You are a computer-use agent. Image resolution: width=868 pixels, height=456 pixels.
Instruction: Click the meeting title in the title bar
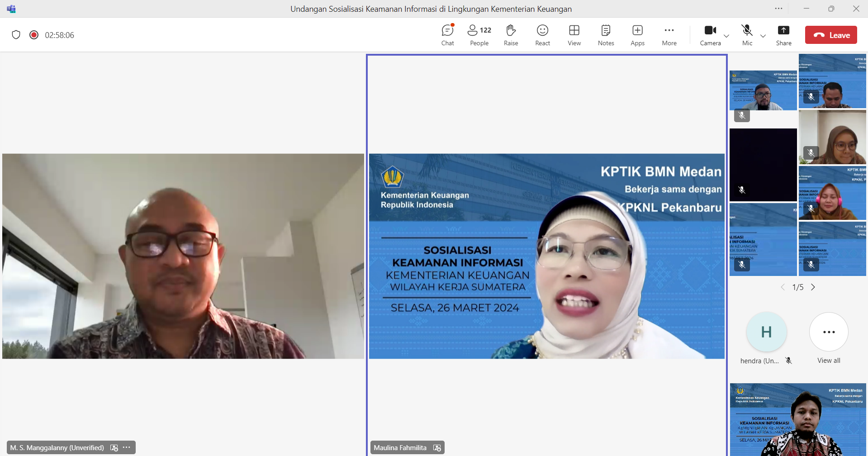tap(431, 9)
